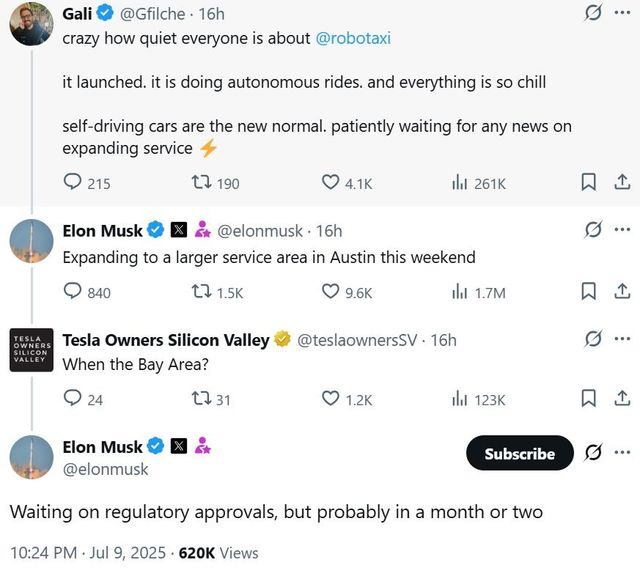Click the Subscribe button
Viewport: 640px width, 570px height.
pyautogui.click(x=519, y=453)
